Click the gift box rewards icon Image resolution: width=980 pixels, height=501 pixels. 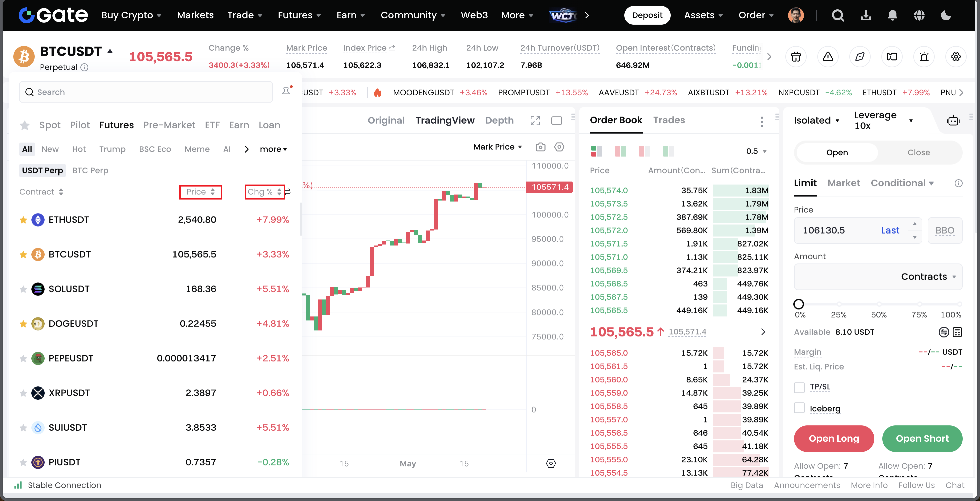click(x=796, y=57)
